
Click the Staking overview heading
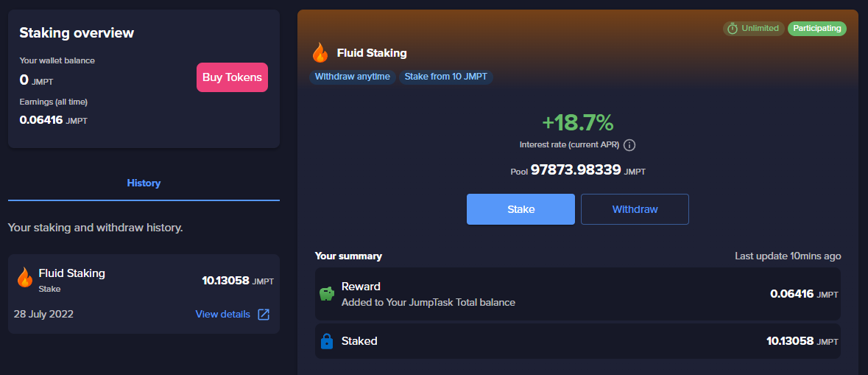pyautogui.click(x=77, y=32)
